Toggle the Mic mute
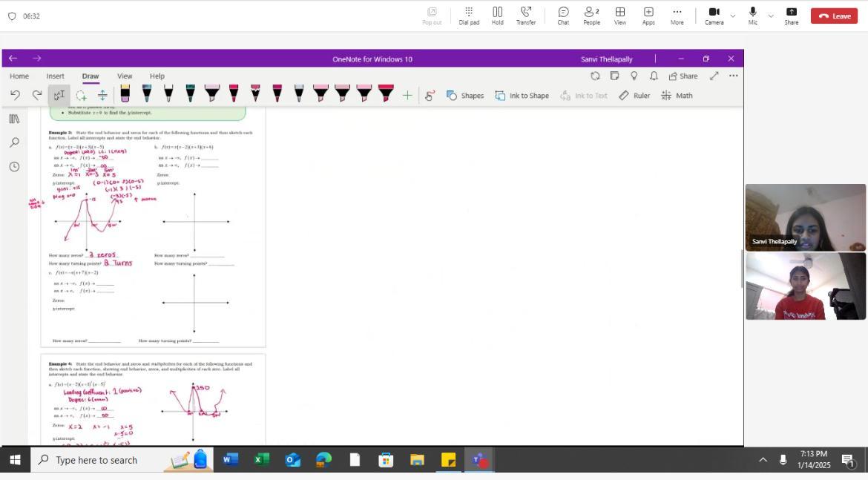Image resolution: width=868 pixels, height=480 pixels. click(x=752, y=16)
